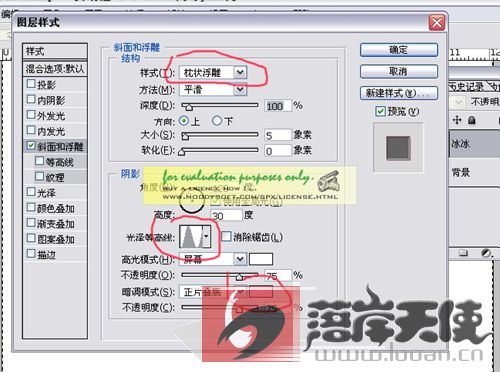Click the lock position cross icon
500x372 pixels.
tap(457, 120)
